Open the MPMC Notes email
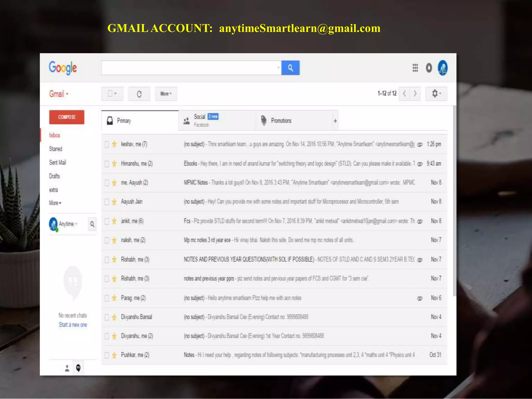Viewport: 532px width, 399px height. (274, 183)
